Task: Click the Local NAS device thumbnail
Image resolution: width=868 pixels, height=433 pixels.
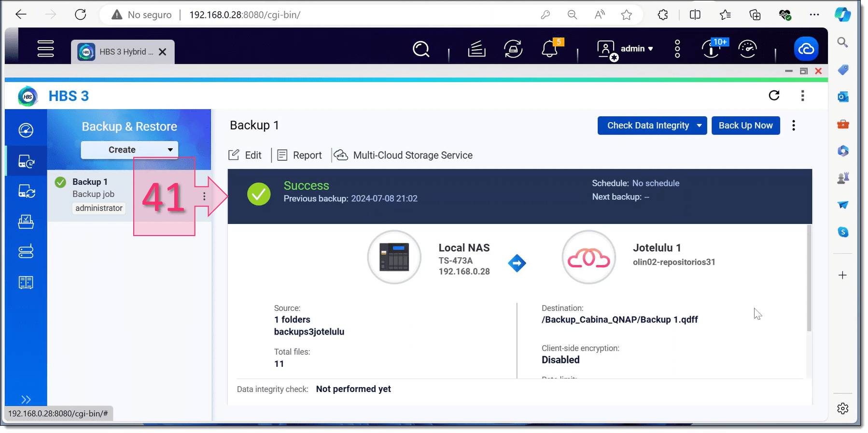Action: [x=394, y=257]
